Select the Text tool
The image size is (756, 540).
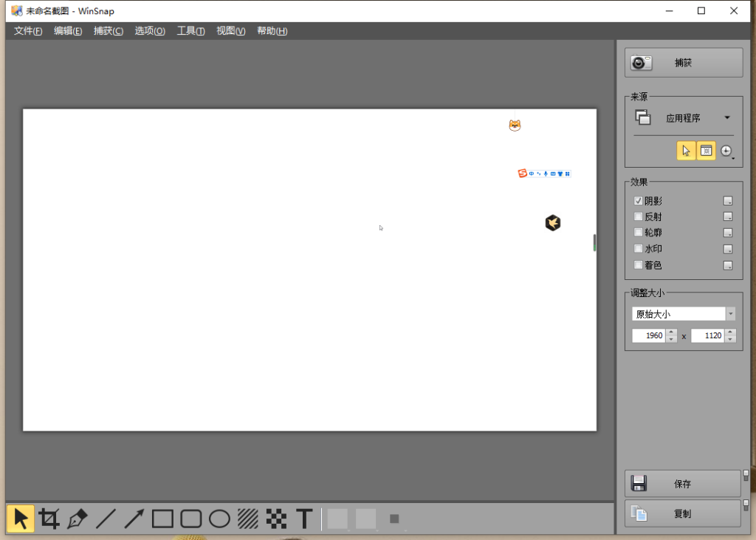[x=304, y=519]
